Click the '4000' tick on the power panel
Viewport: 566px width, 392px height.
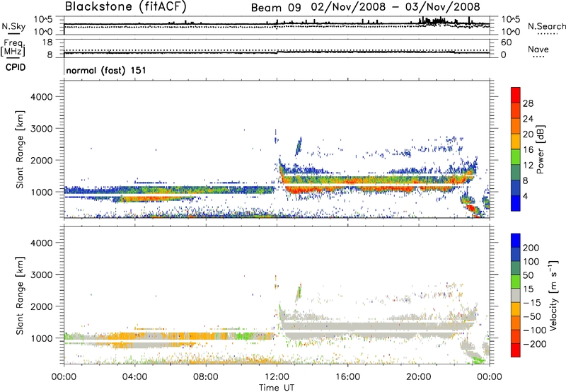coord(42,97)
